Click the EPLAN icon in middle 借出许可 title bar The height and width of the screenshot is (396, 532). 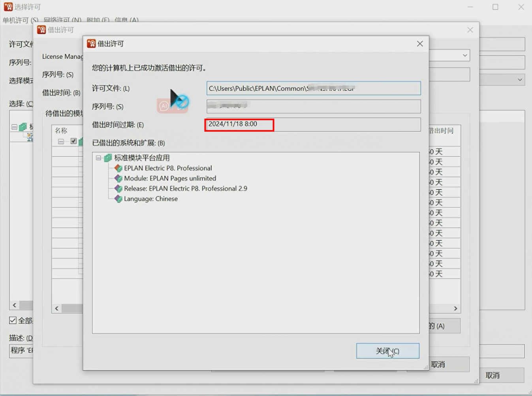pos(41,30)
